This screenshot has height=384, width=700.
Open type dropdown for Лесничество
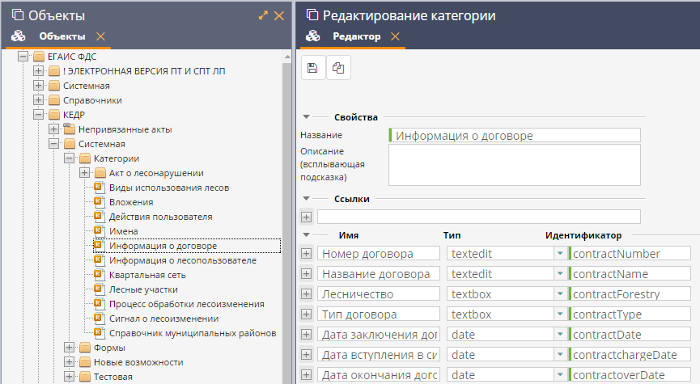point(560,294)
